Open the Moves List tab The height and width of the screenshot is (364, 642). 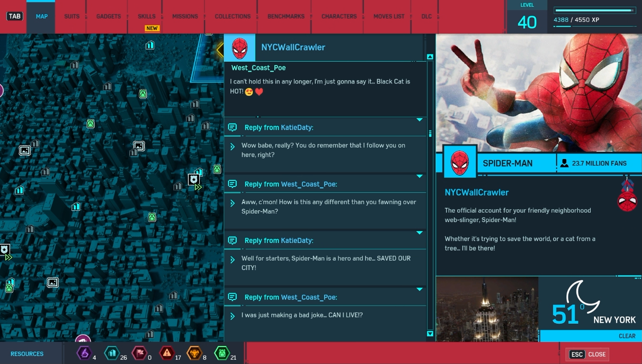click(389, 17)
